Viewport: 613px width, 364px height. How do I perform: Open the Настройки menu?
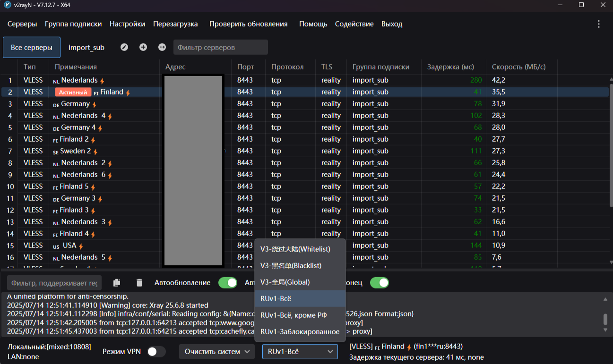[127, 24]
